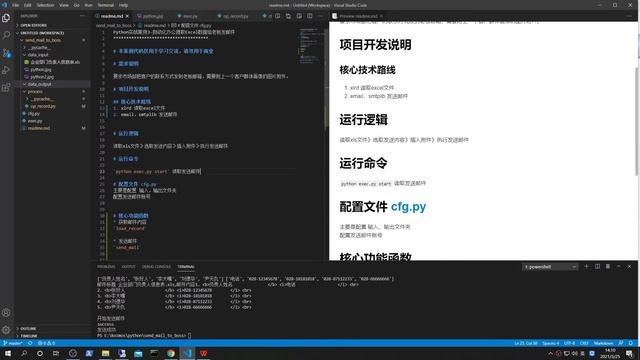Viewport: 640px width, 360px height.
Task: Open the Extensions view
Action: [x=6, y=87]
